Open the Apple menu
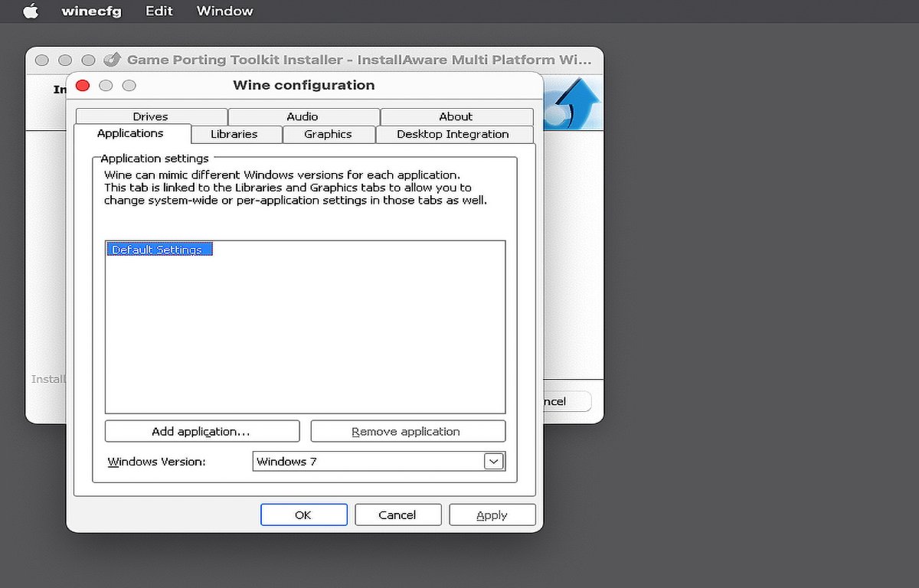The image size is (919, 588). pyautogui.click(x=31, y=11)
